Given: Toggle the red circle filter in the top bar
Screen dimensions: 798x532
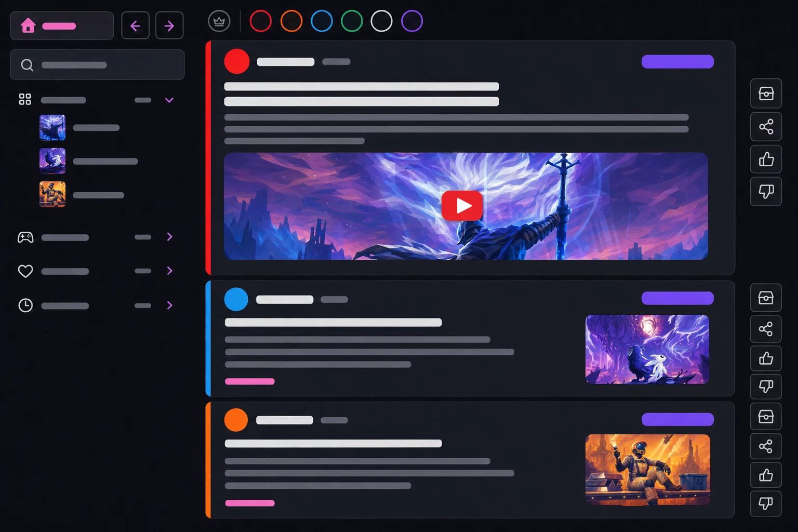Looking at the screenshot, I should pyautogui.click(x=261, y=21).
